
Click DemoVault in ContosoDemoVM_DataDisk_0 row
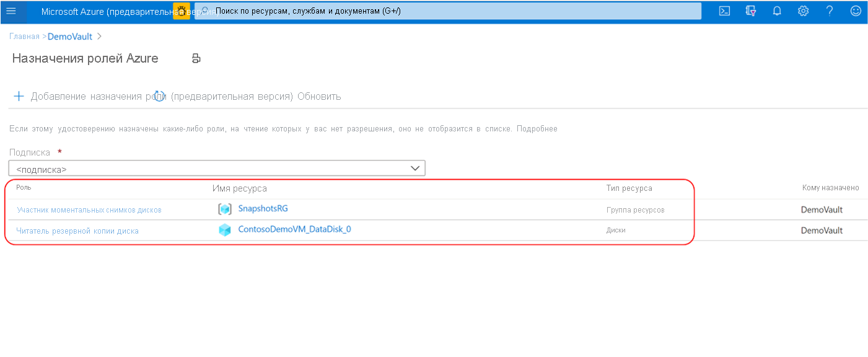822,231
